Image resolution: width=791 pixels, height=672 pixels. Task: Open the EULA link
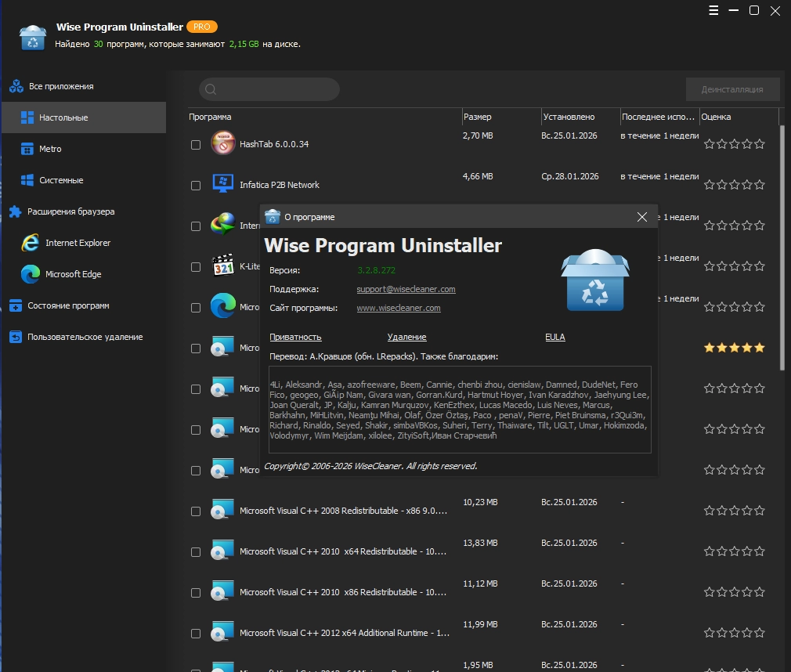pos(555,337)
